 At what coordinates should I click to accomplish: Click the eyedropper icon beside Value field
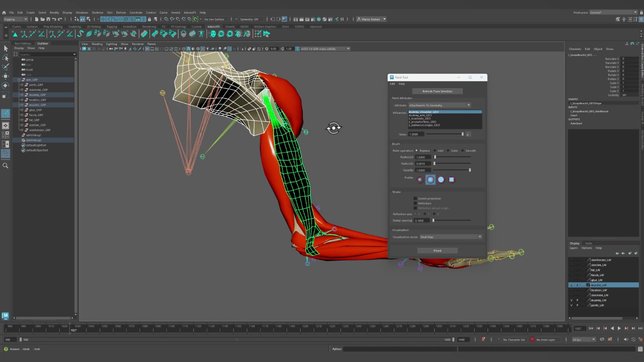point(468,134)
